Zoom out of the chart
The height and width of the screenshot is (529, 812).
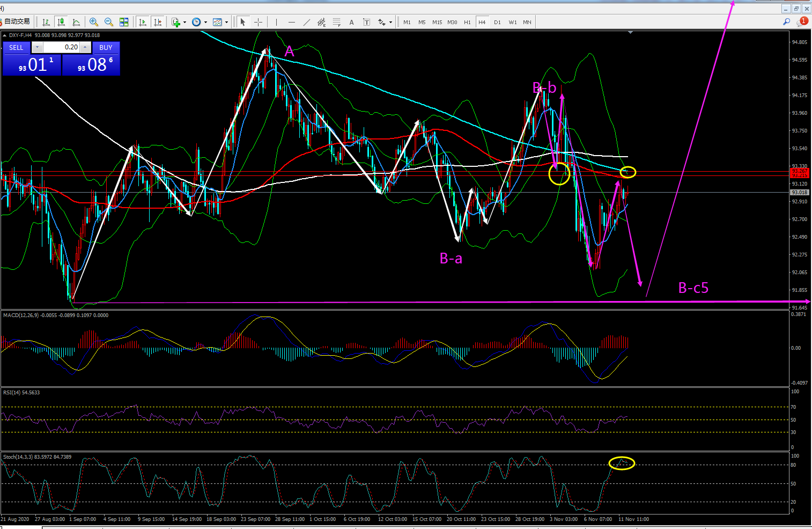(109, 22)
